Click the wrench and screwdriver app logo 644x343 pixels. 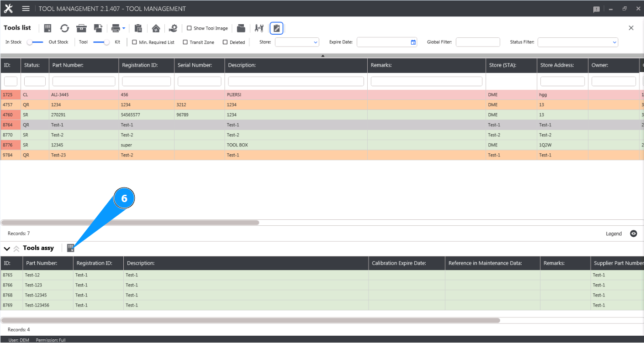click(x=8, y=9)
